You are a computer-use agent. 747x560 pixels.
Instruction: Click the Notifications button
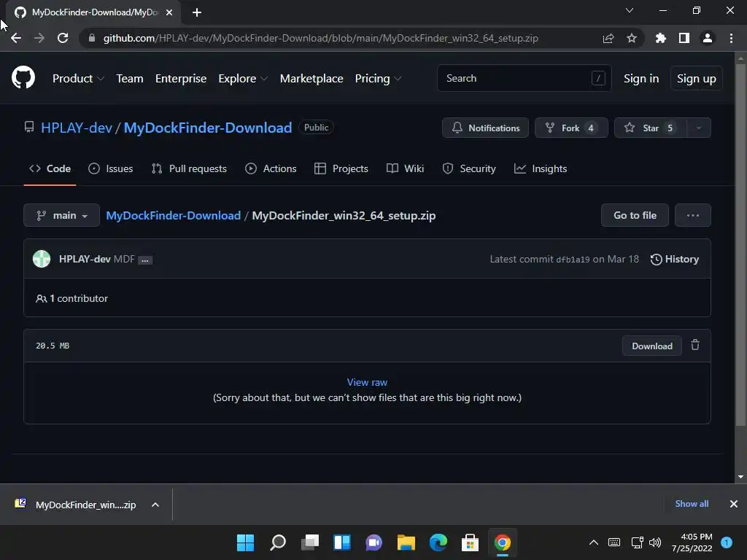tap(485, 128)
